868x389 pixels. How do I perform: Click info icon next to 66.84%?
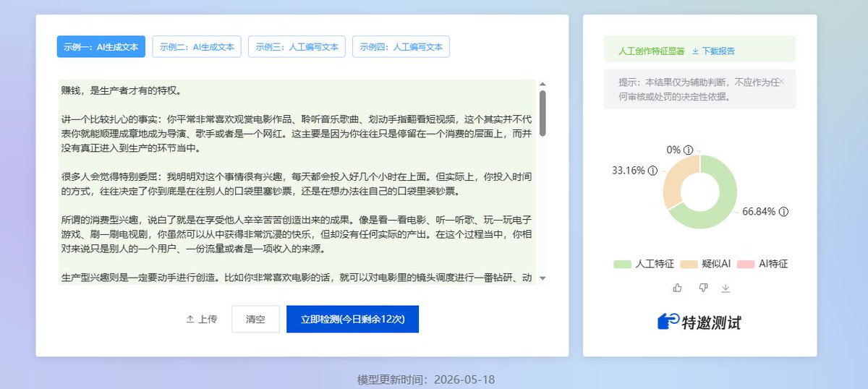click(x=783, y=212)
